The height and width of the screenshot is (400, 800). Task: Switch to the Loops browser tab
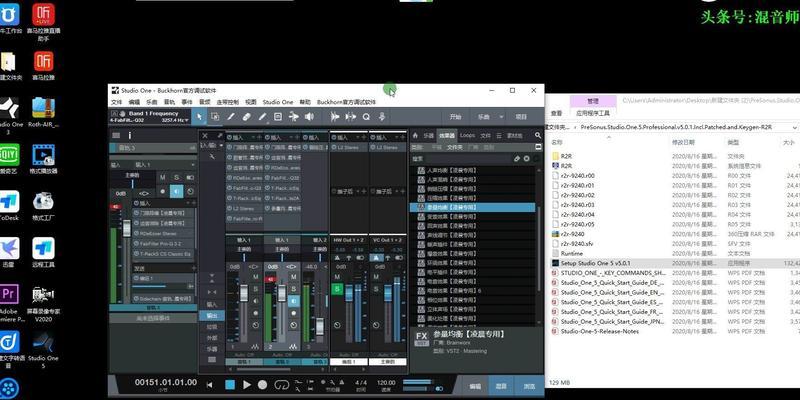467,136
